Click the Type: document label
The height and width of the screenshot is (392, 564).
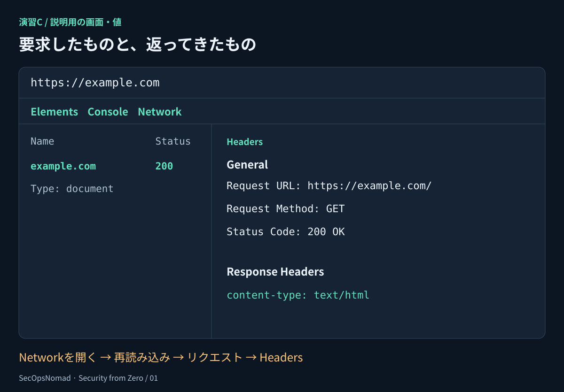click(x=72, y=189)
